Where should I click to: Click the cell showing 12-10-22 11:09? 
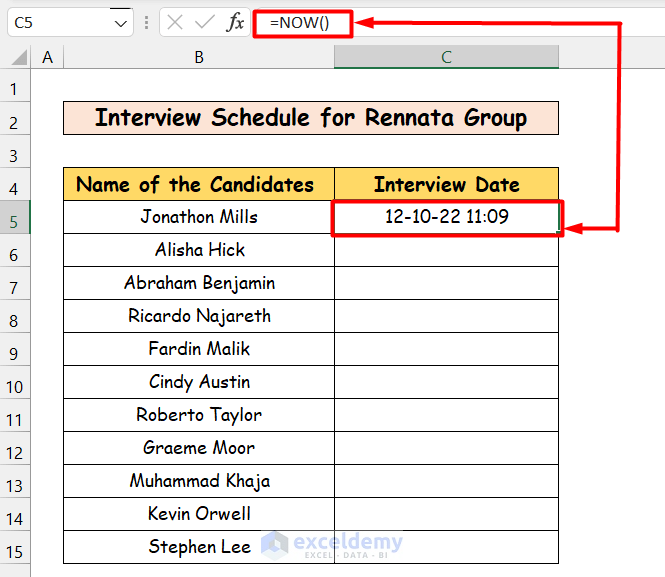click(446, 217)
